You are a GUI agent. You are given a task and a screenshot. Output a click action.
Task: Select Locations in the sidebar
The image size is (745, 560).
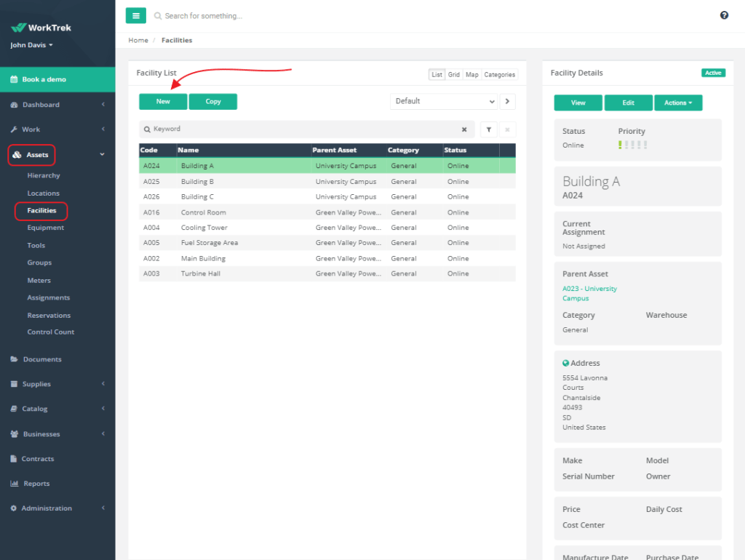point(44,193)
